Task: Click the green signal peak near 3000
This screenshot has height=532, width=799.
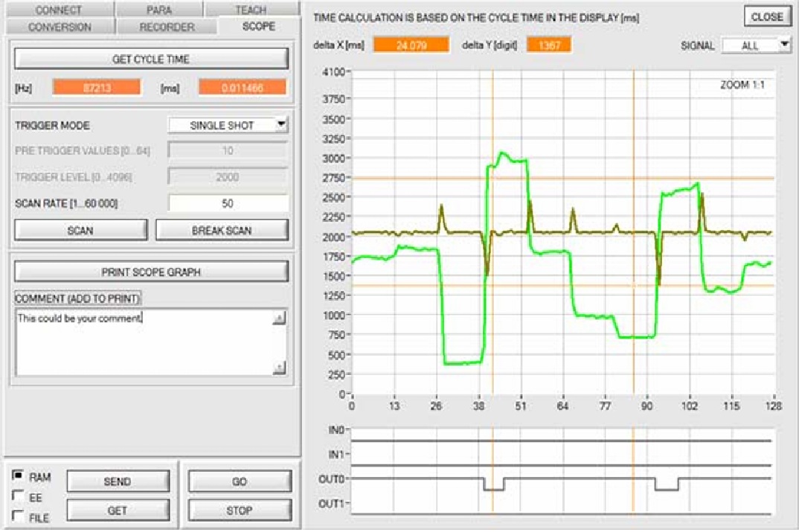Action: (x=502, y=153)
